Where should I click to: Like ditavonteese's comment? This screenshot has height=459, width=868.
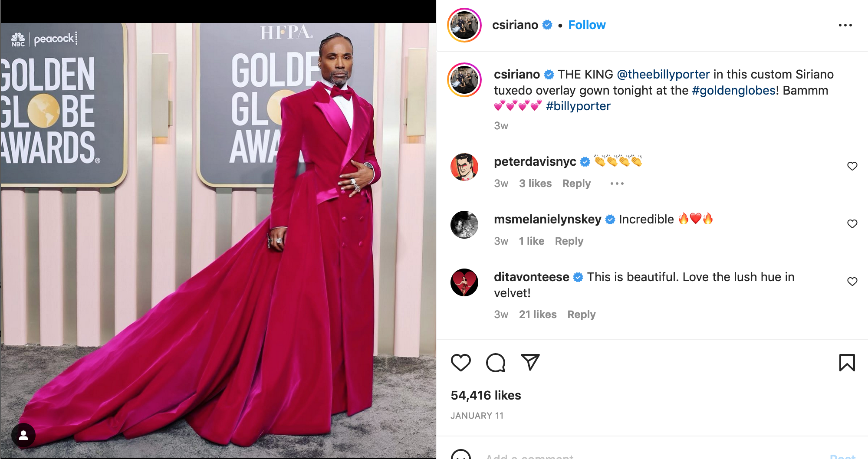852,282
